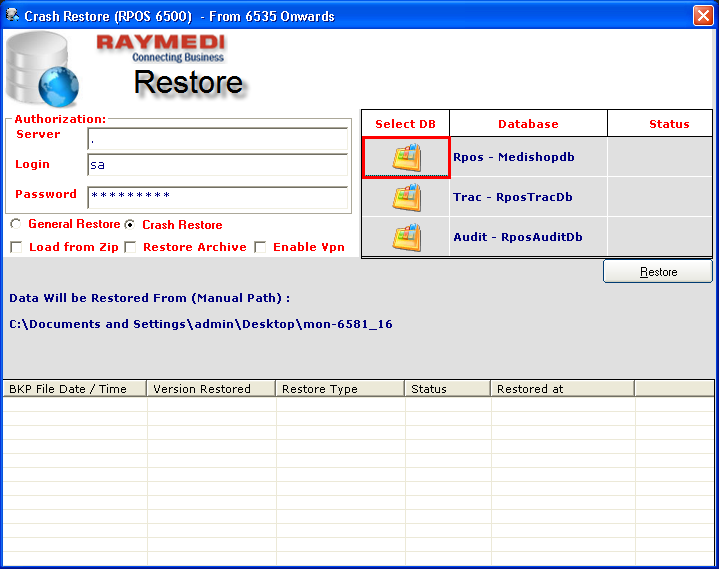This screenshot has height=569, width=719.
Task: Select the Trac - RposTracDb database name
Action: (513, 197)
